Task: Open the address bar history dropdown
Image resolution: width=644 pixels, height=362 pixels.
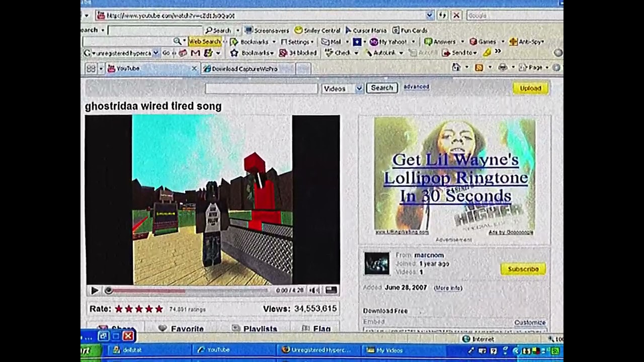Action: [x=429, y=16]
